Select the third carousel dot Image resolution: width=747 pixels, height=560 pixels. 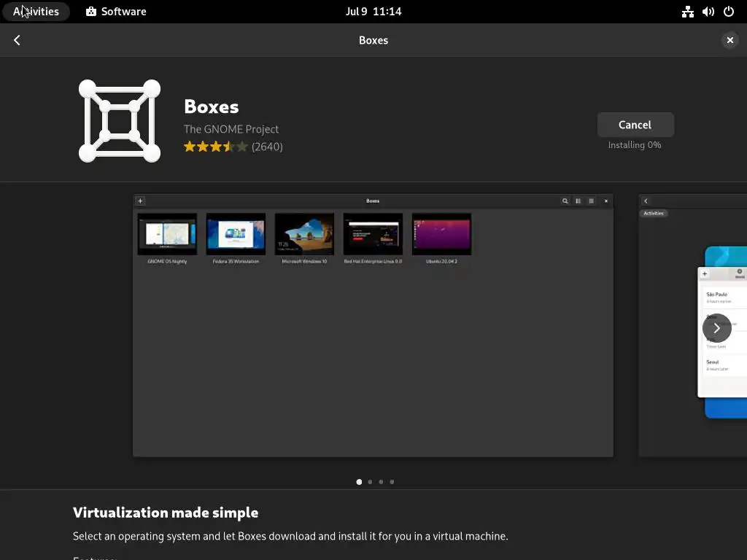(x=381, y=482)
